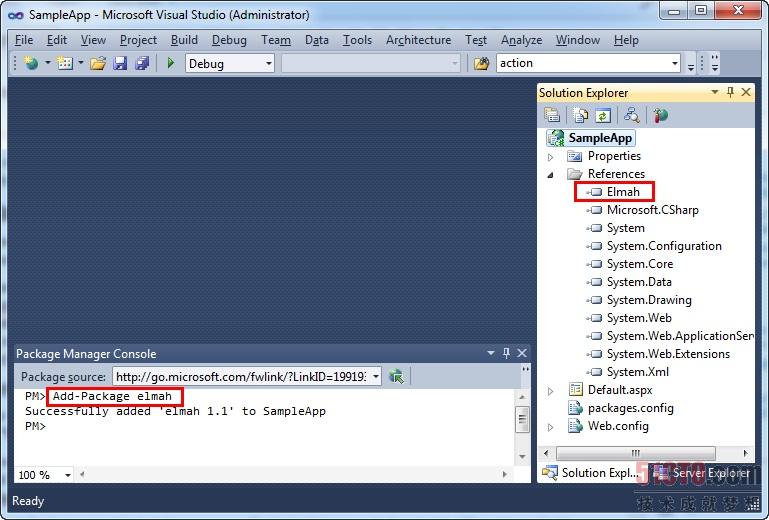Start debugging with the green play icon
Screen dimensions: 769x520
point(171,63)
